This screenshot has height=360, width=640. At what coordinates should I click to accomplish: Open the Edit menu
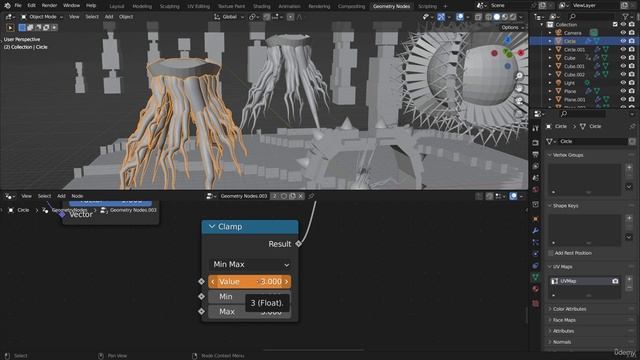tap(31, 6)
